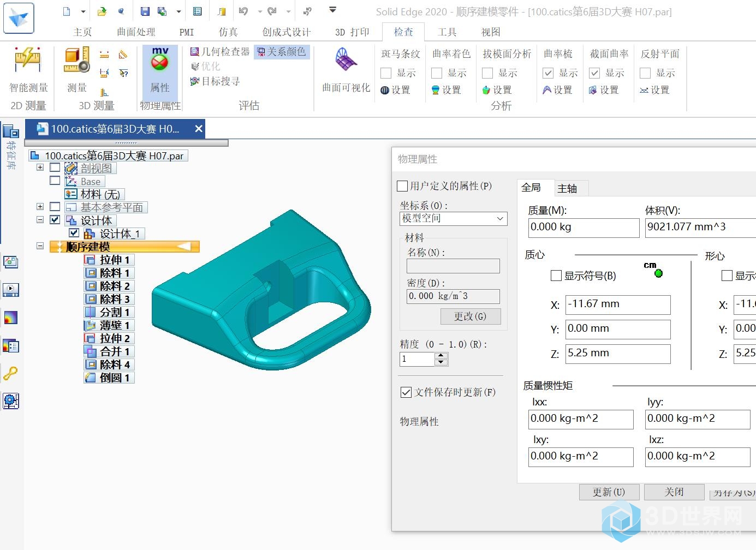
Task: Expand the 剖视图 tree node
Action: pos(40,168)
